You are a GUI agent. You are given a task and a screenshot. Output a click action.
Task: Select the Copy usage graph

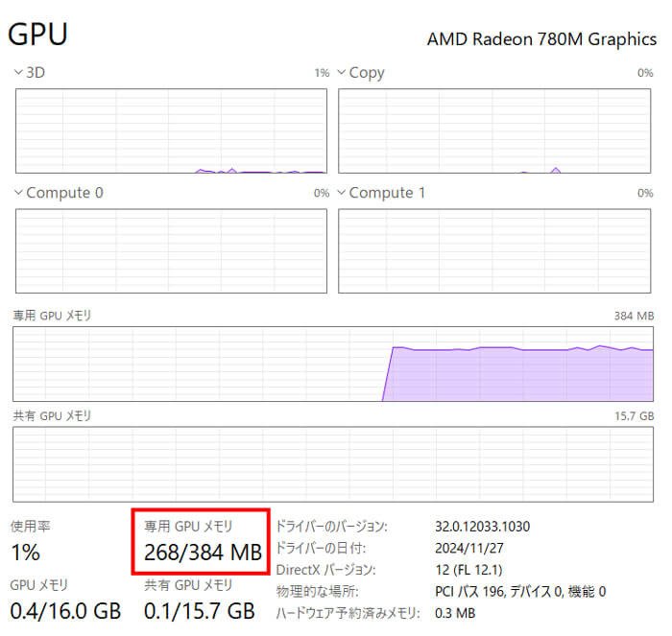[495, 131]
